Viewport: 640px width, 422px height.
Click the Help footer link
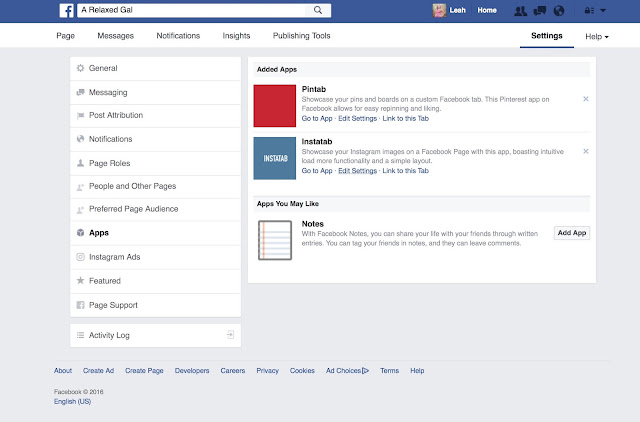coord(417,371)
